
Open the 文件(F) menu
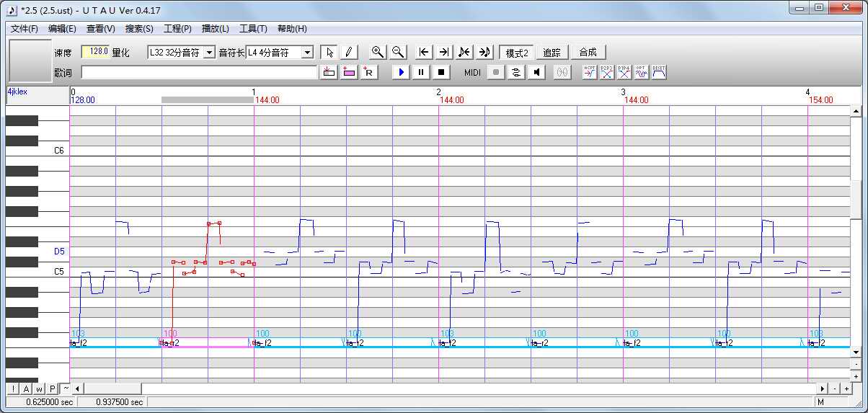25,29
